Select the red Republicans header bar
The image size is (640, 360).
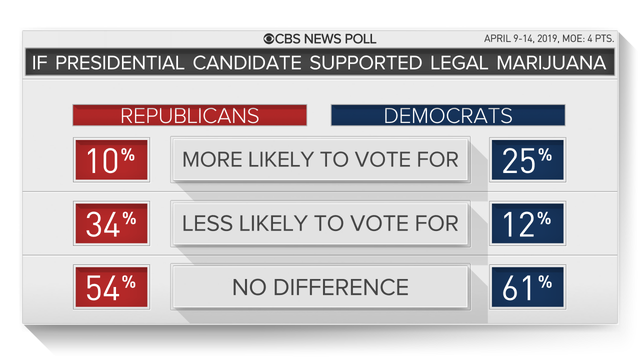(189, 115)
